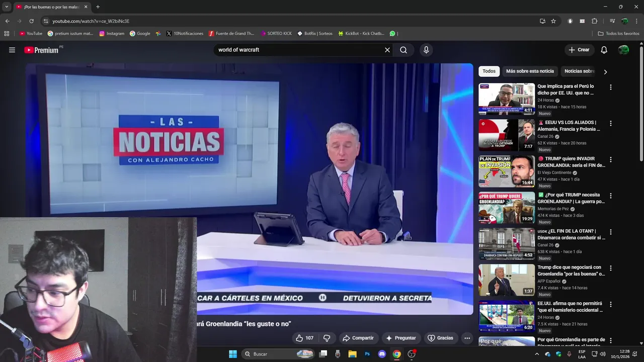Image resolution: width=644 pixels, height=362 pixels.
Task: Open OBS icon in taskbar
Action: (x=412, y=354)
